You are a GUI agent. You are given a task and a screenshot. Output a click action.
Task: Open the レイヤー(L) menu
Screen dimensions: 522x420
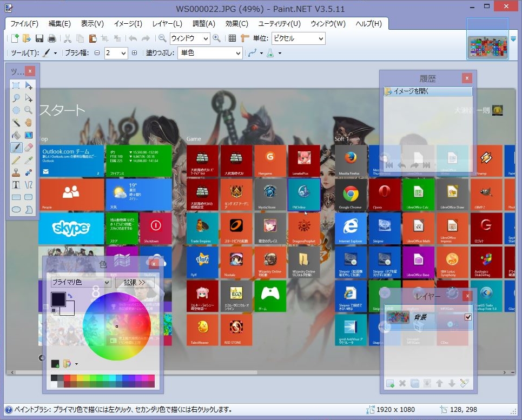tap(167, 24)
